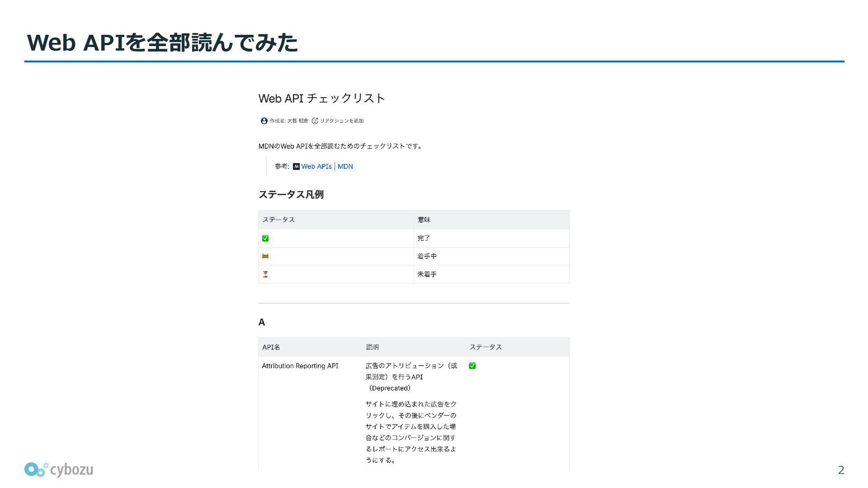Click the 説明 column header
Image resolution: width=868 pixels, height=488 pixels.
(373, 347)
